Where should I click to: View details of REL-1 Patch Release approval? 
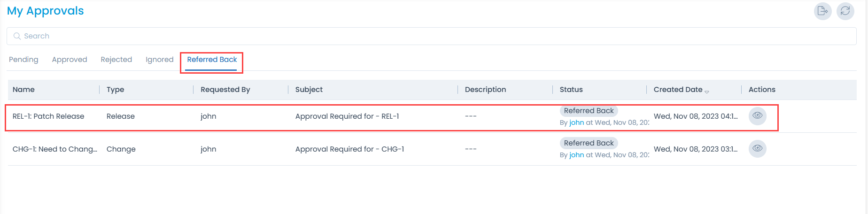pos(757,115)
